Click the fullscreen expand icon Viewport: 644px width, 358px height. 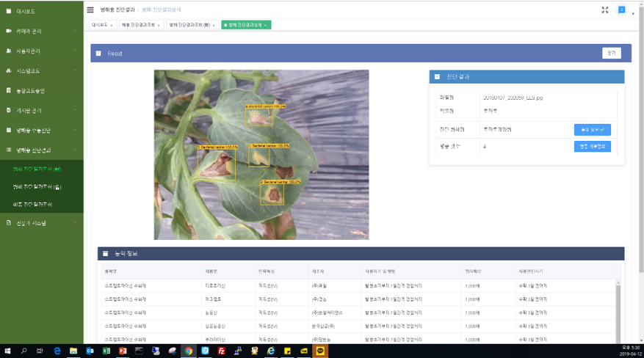point(604,10)
